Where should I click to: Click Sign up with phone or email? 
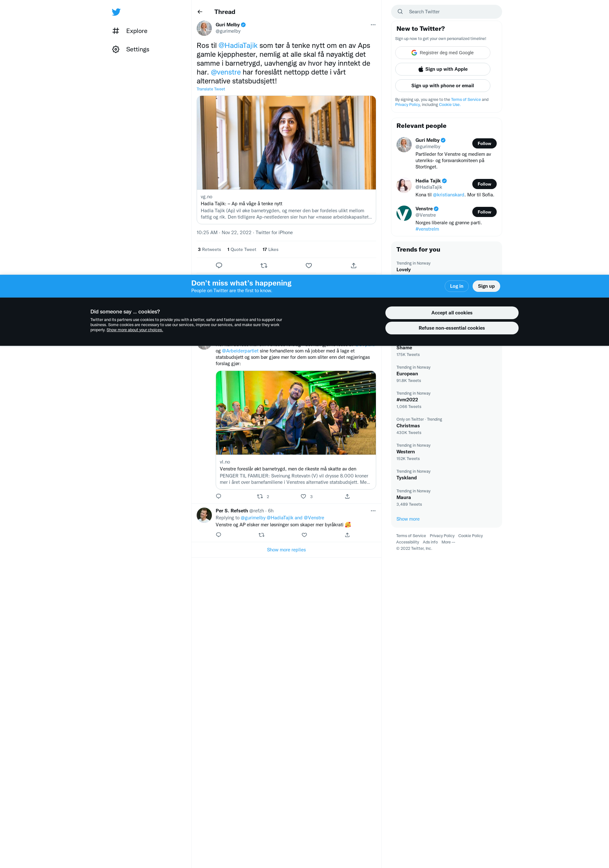(443, 86)
